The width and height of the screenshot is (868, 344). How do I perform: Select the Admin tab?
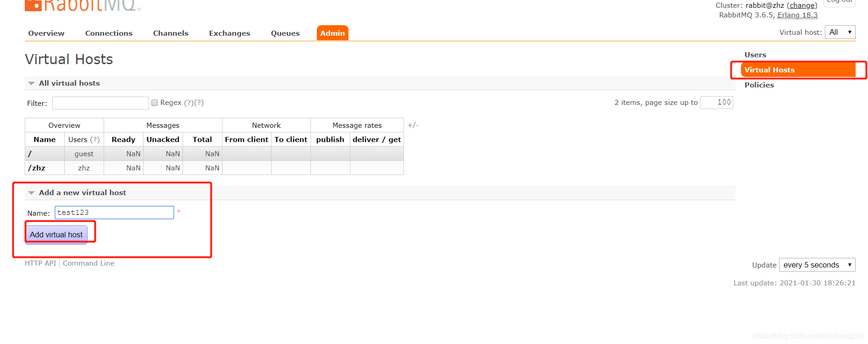[332, 33]
